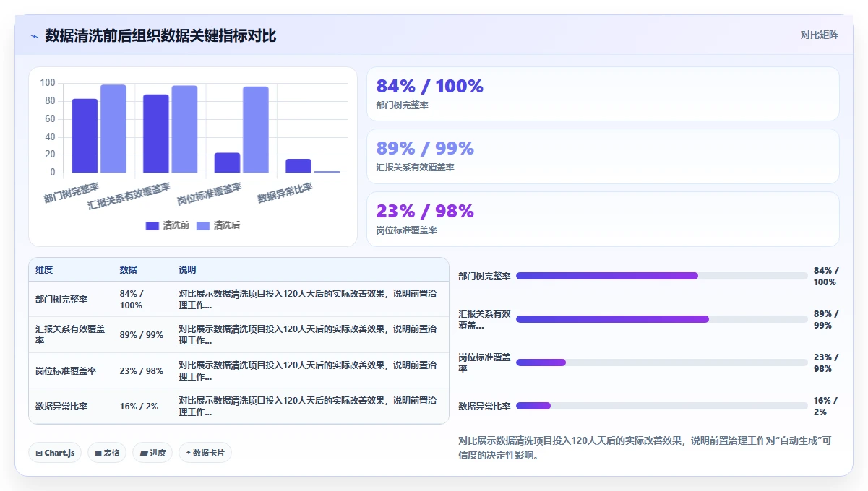Click the lightning icon beside the dashboard title
This screenshot has width=868, height=491.
click(x=34, y=36)
